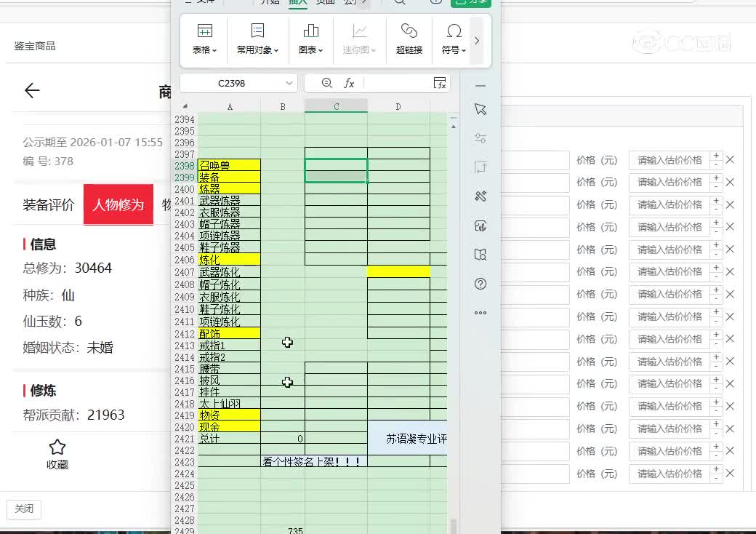Increase the first price with plus stepper
The image size is (756, 534).
[x=716, y=156]
